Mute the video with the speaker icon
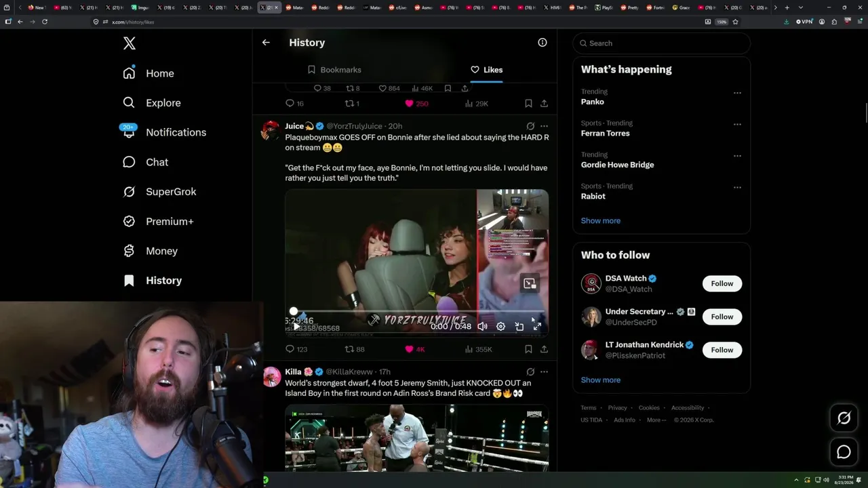Image resolution: width=868 pixels, height=488 pixels. (482, 327)
